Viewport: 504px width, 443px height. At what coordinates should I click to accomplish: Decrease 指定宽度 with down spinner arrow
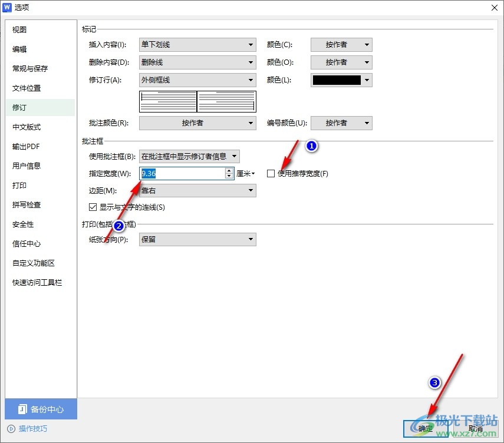229,176
